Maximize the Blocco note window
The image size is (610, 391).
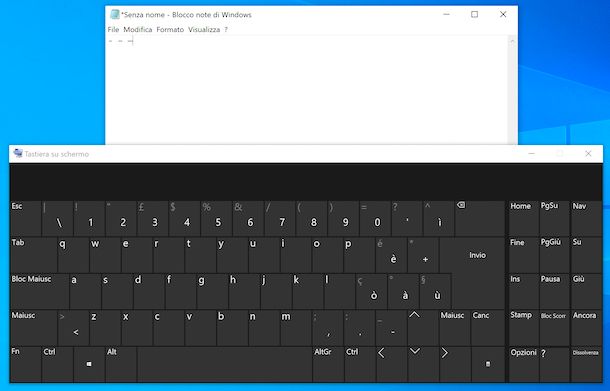tap(475, 14)
